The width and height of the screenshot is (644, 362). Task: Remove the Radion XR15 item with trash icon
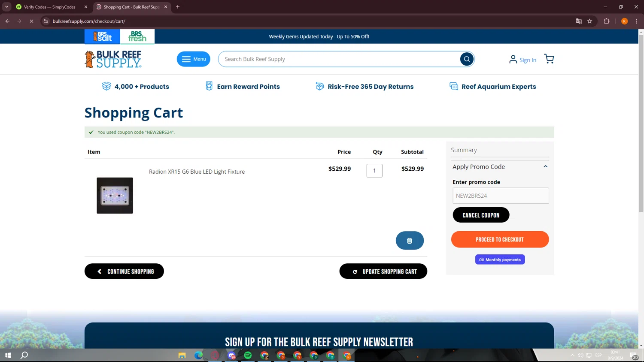(x=410, y=241)
